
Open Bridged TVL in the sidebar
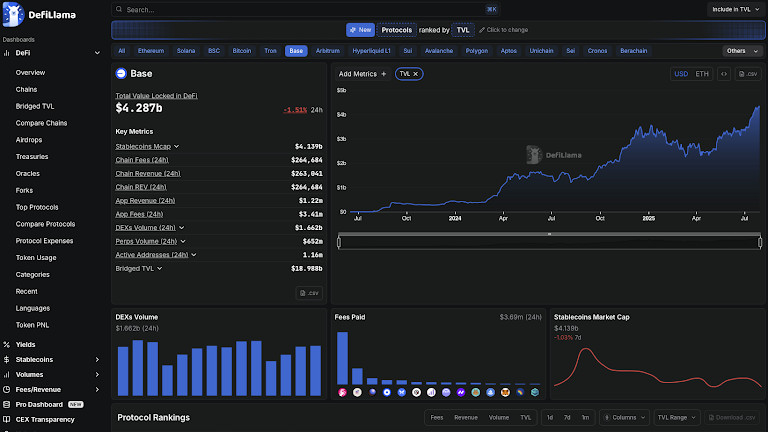pos(35,106)
